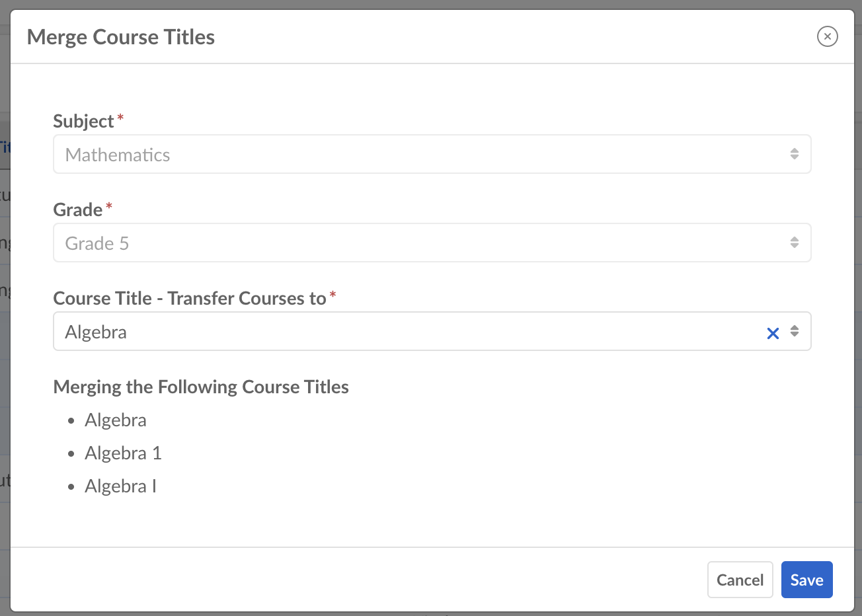The width and height of the screenshot is (862, 616).
Task: Click the Subject field label
Action: tap(84, 122)
